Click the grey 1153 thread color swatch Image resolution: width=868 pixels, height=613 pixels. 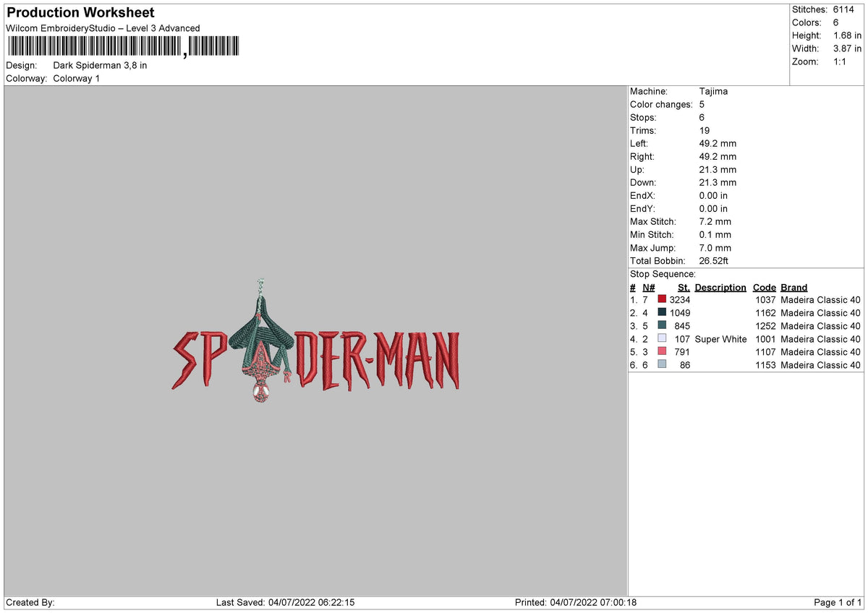tap(662, 364)
